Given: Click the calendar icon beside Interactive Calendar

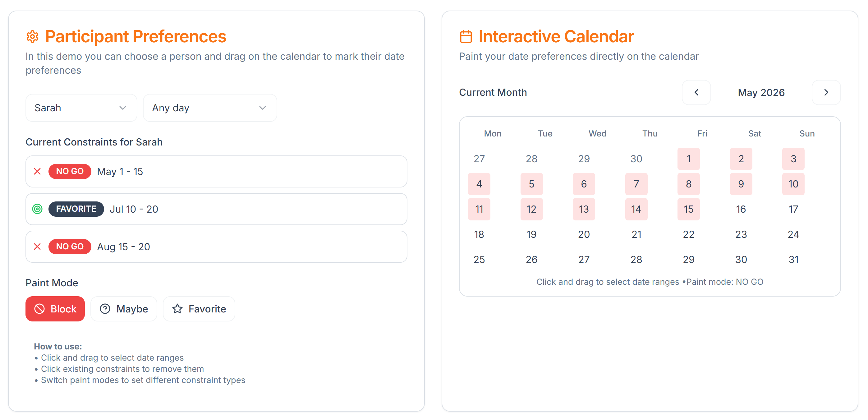Looking at the screenshot, I should 466,36.
